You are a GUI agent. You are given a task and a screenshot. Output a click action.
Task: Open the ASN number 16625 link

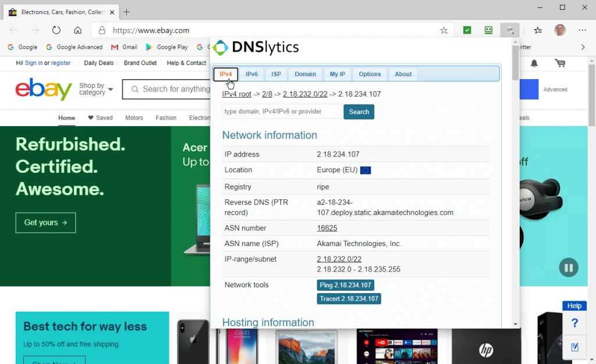point(327,228)
